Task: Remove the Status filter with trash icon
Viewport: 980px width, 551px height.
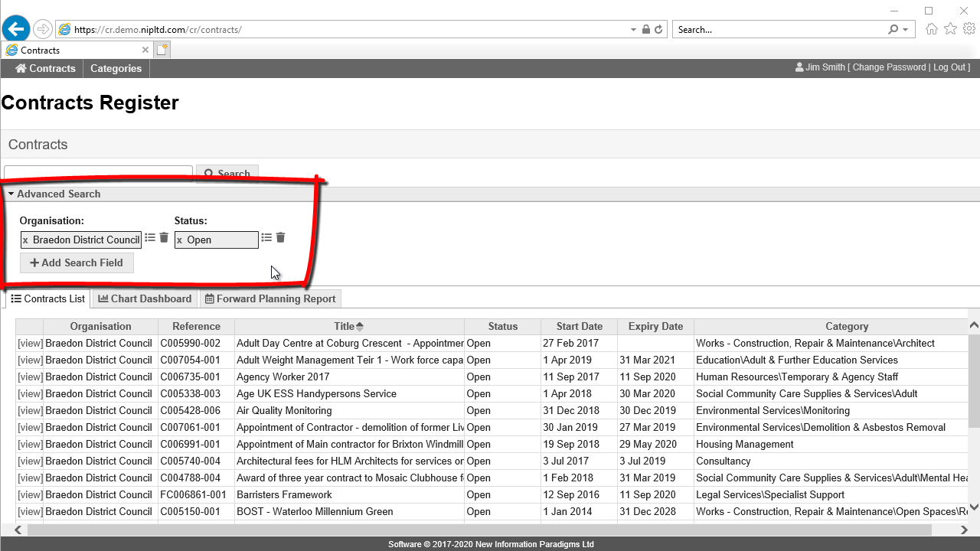Action: [281, 238]
